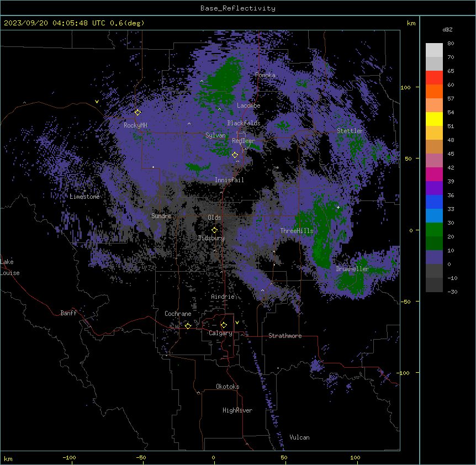Click the dBZ legend heading
476x465 pixels.
click(447, 29)
